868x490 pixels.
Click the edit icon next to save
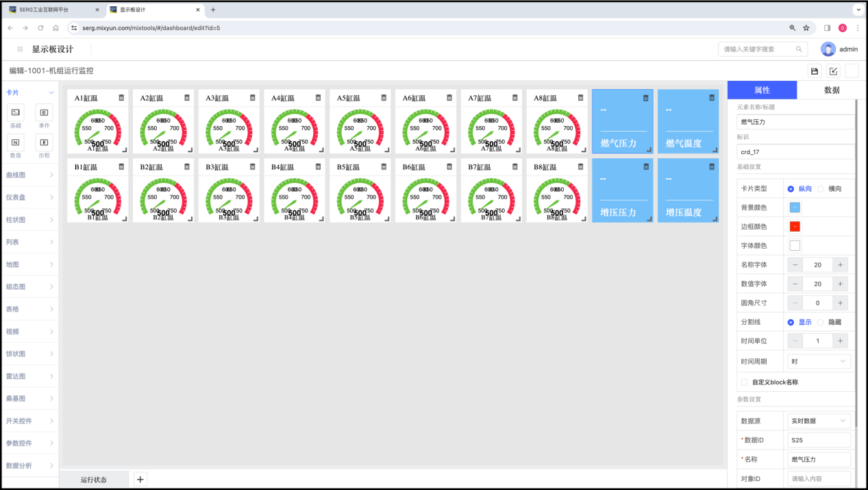tap(833, 71)
